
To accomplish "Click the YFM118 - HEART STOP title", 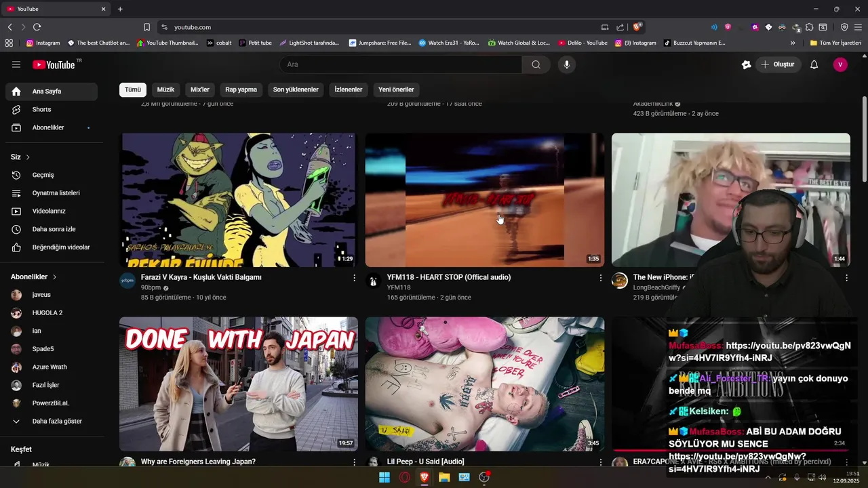I will 449,277.
